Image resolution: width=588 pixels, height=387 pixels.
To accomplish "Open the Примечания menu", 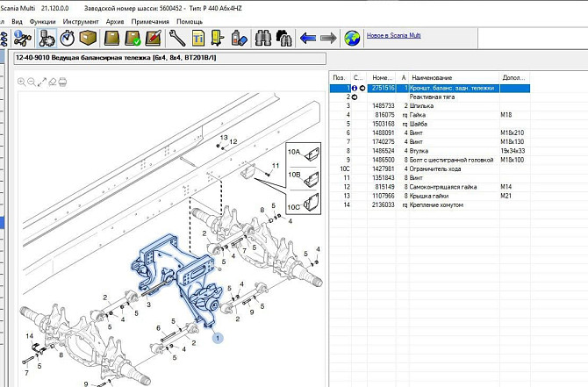I will click(x=150, y=21).
